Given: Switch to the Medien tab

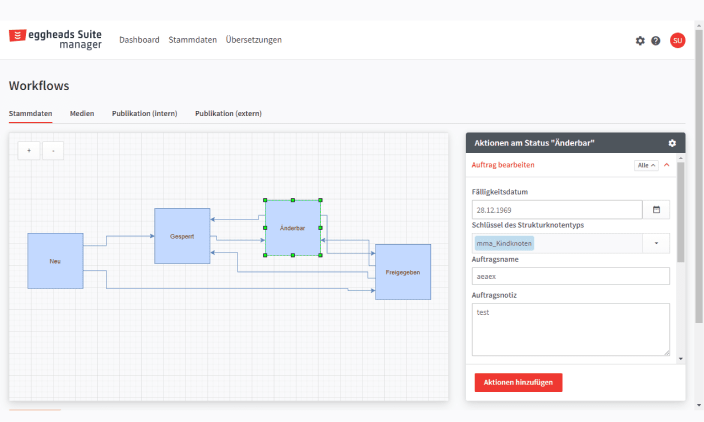Looking at the screenshot, I should click(x=82, y=114).
